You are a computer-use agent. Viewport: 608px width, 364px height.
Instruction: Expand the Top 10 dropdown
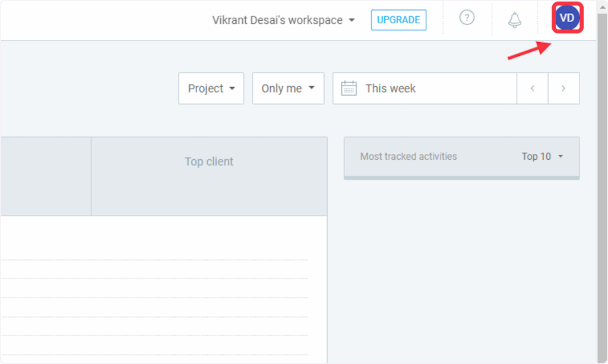click(x=542, y=157)
